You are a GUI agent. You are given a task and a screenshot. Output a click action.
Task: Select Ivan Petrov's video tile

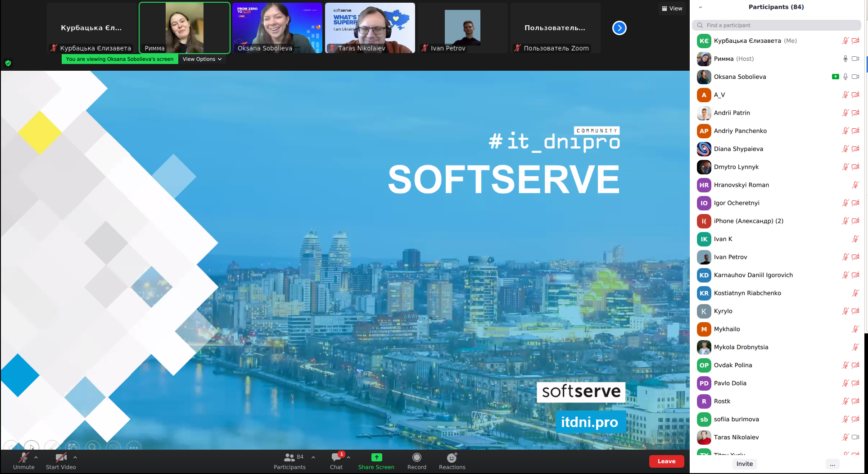(463, 28)
